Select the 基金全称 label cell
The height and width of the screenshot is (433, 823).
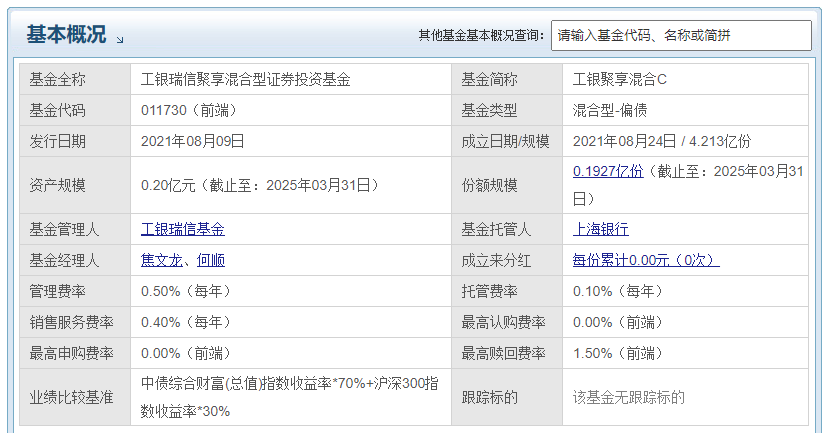[75, 79]
